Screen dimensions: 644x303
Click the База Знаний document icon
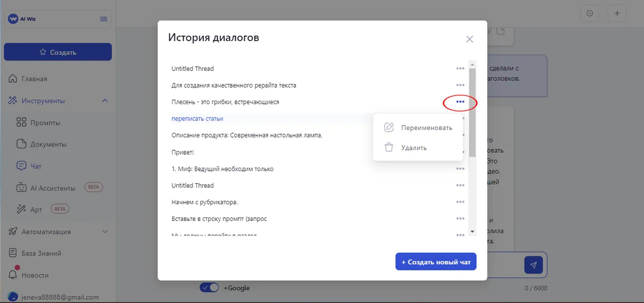pyautogui.click(x=13, y=253)
